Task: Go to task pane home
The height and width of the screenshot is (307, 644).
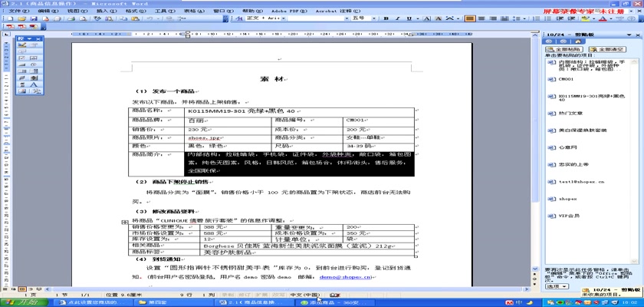Action: [578, 41]
